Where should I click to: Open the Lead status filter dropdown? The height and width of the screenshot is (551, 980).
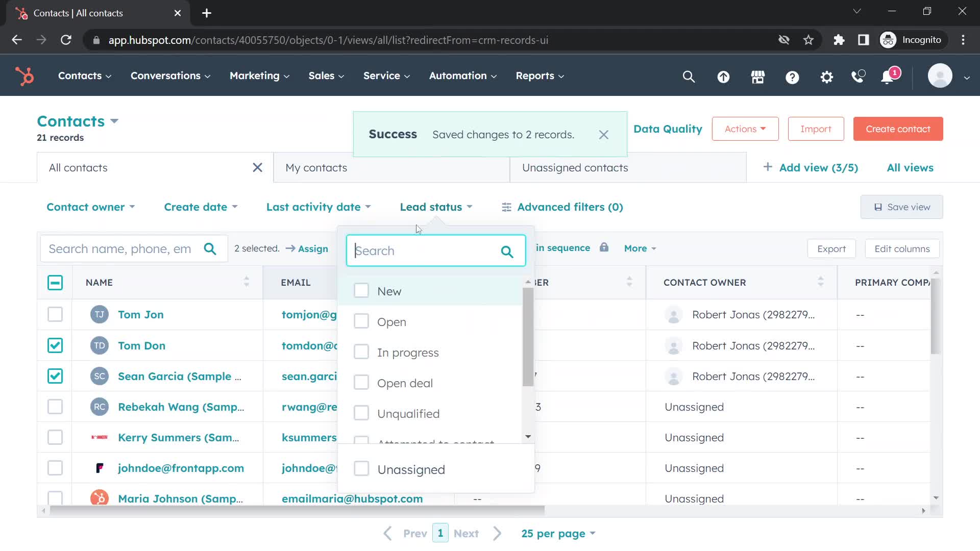click(435, 207)
